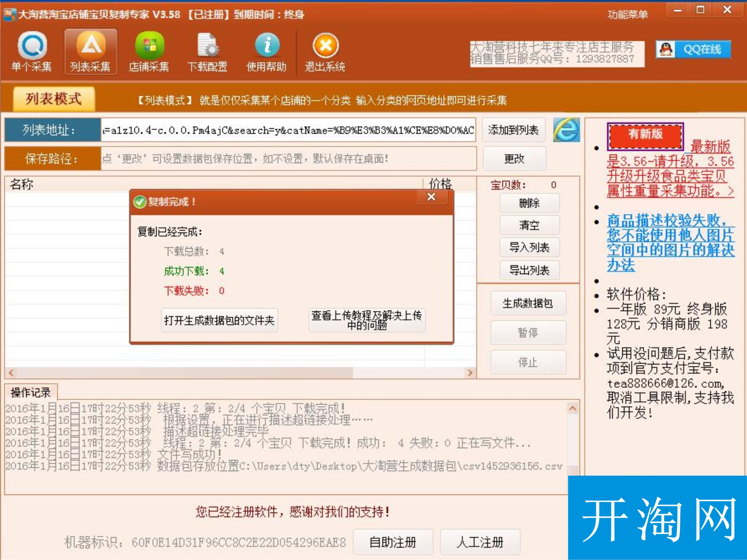Screen dimensions: 747x560
Task: Click the 您已经注册软件 thank-you message
Action: click(x=293, y=512)
